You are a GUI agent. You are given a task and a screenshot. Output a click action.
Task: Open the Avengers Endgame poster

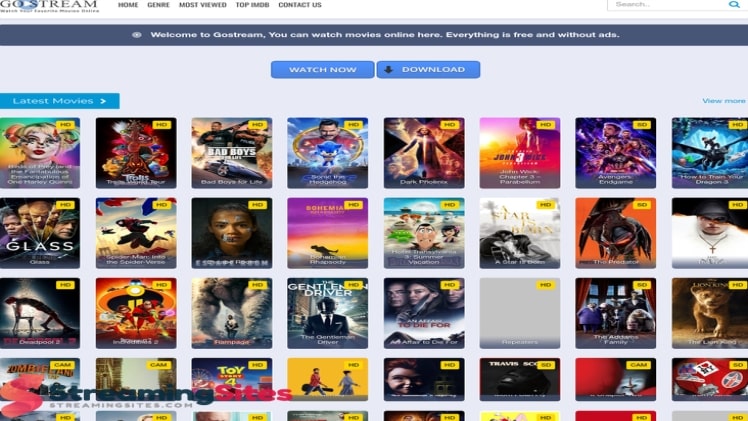click(x=616, y=153)
